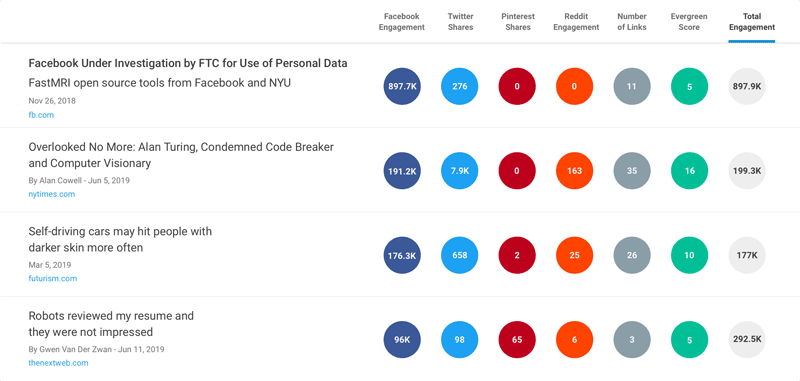Open the nytimes.com source link
Screen dimensions: 800x381
point(52,194)
